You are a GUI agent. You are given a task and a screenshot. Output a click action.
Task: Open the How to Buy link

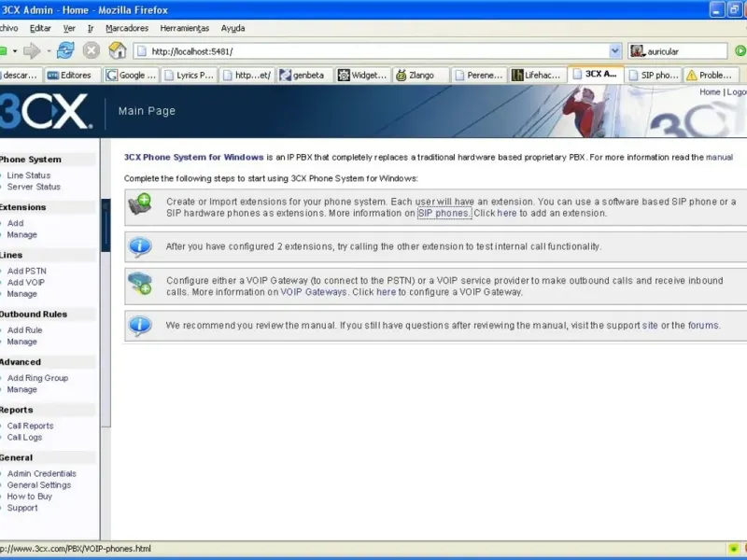click(30, 497)
